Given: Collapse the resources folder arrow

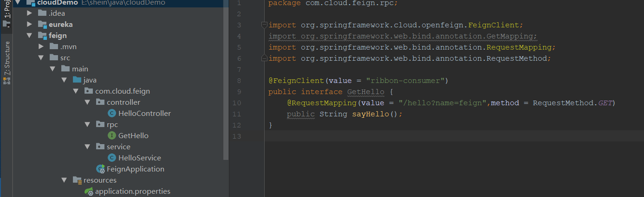Looking at the screenshot, I should coord(65,180).
